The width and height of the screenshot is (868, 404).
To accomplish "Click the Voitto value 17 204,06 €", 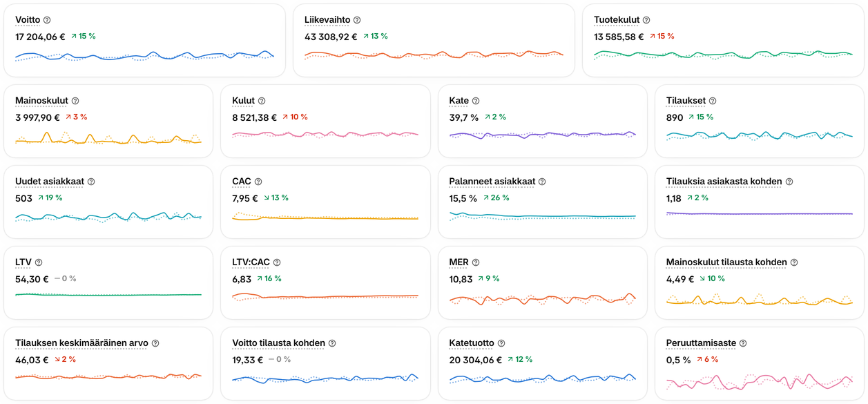I will click(x=41, y=37).
